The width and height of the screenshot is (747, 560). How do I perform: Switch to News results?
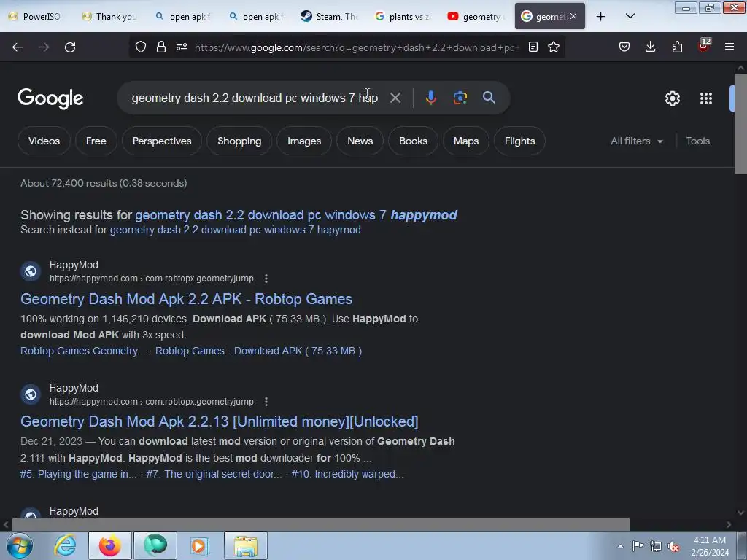pos(360,141)
